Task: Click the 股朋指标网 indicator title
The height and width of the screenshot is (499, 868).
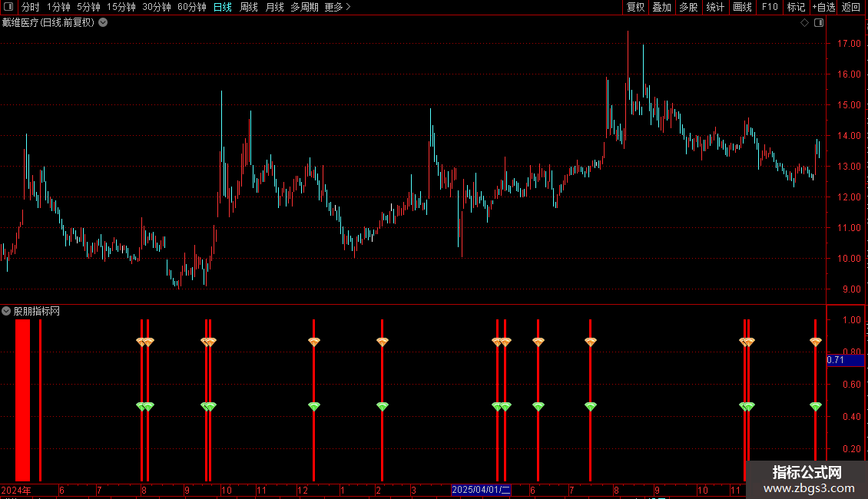Action: [x=37, y=312]
